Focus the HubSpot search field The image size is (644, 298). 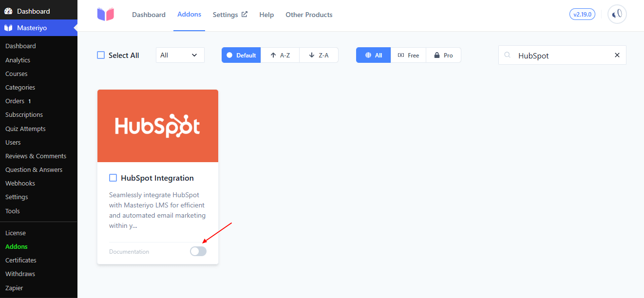point(562,55)
